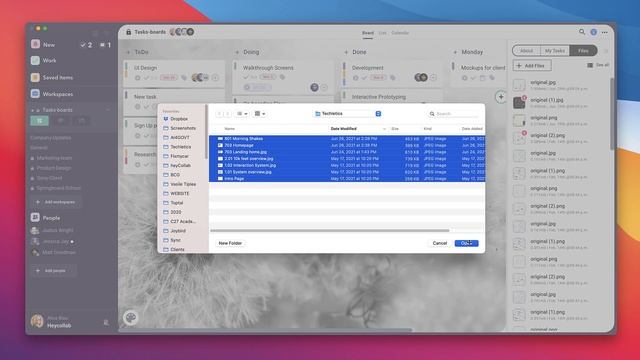Select the file 'Intro Page'

pyautogui.click(x=347, y=179)
